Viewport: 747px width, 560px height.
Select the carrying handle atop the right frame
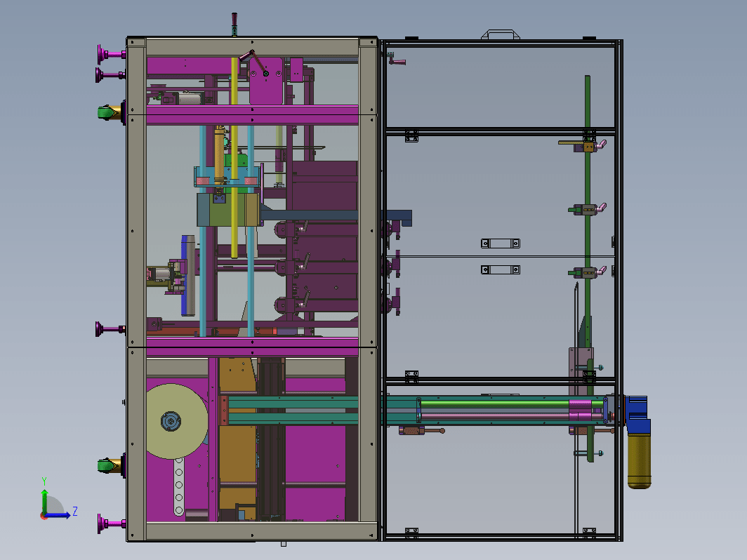500,34
